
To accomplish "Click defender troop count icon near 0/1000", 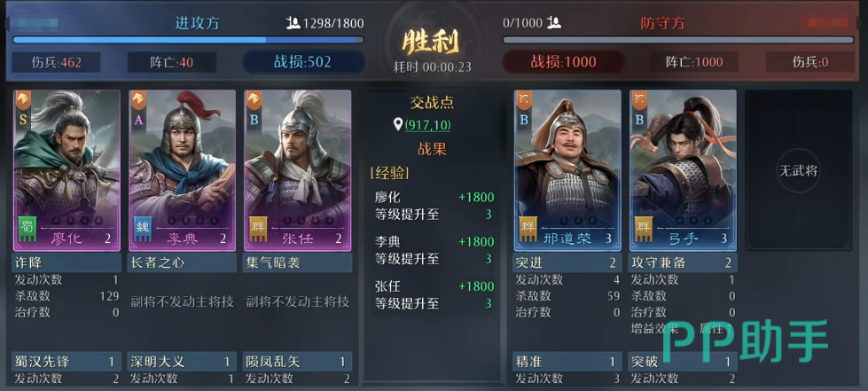I will coord(553,23).
